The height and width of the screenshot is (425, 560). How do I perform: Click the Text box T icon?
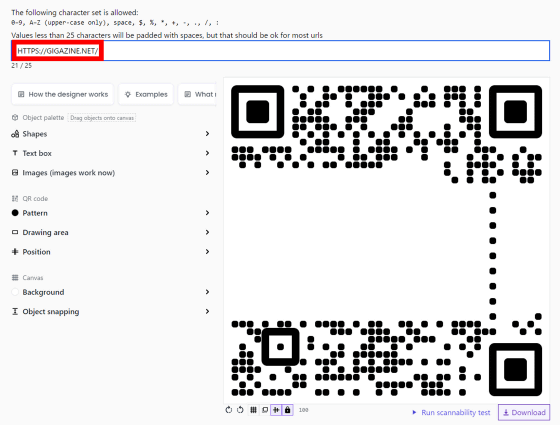15,153
